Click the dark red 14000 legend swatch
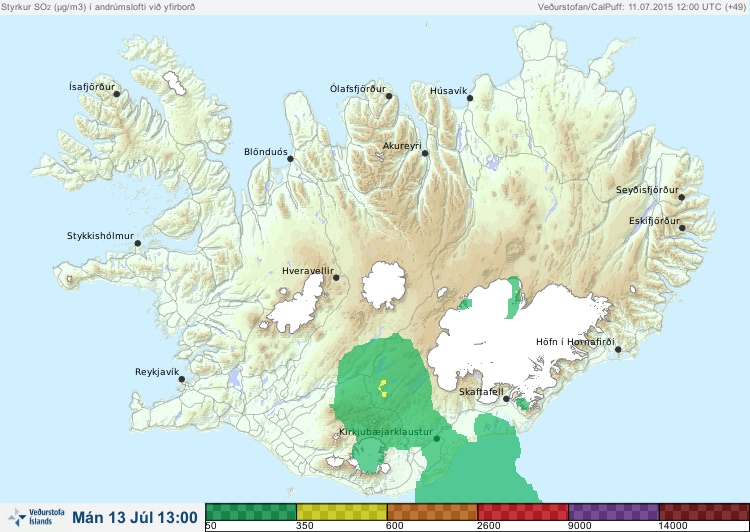 pos(704,512)
